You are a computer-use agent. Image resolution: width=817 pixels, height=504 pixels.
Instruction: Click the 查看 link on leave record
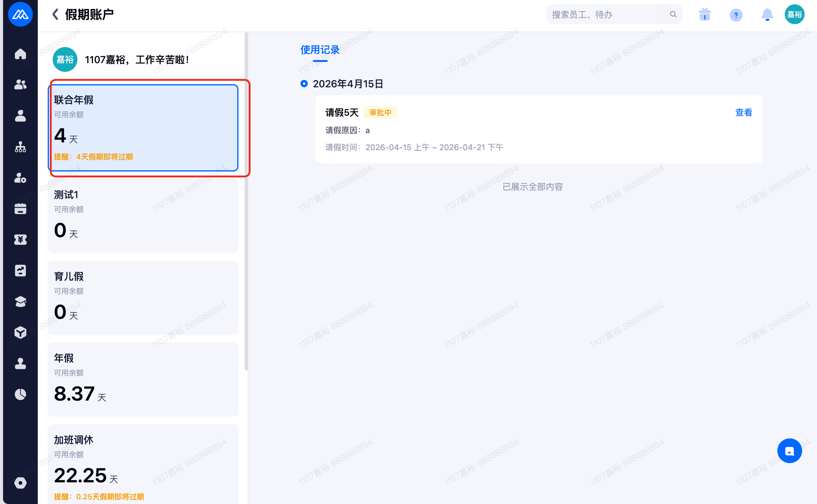[x=743, y=113]
